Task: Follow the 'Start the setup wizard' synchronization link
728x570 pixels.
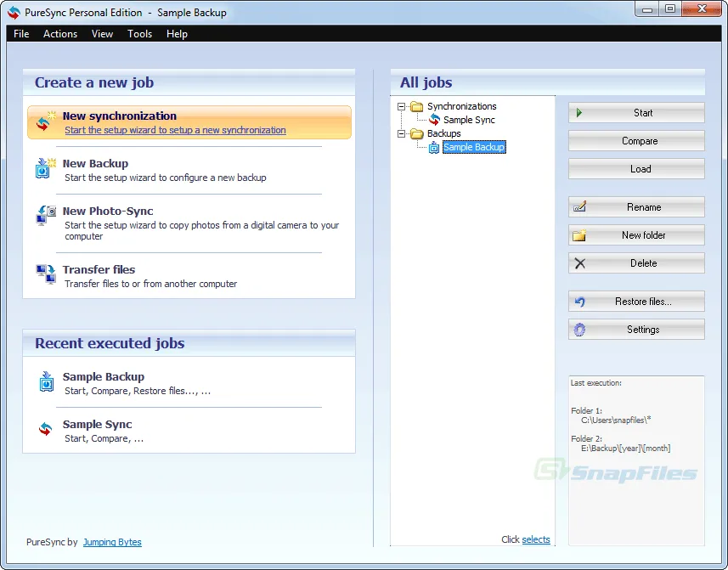Action: pyautogui.click(x=175, y=130)
